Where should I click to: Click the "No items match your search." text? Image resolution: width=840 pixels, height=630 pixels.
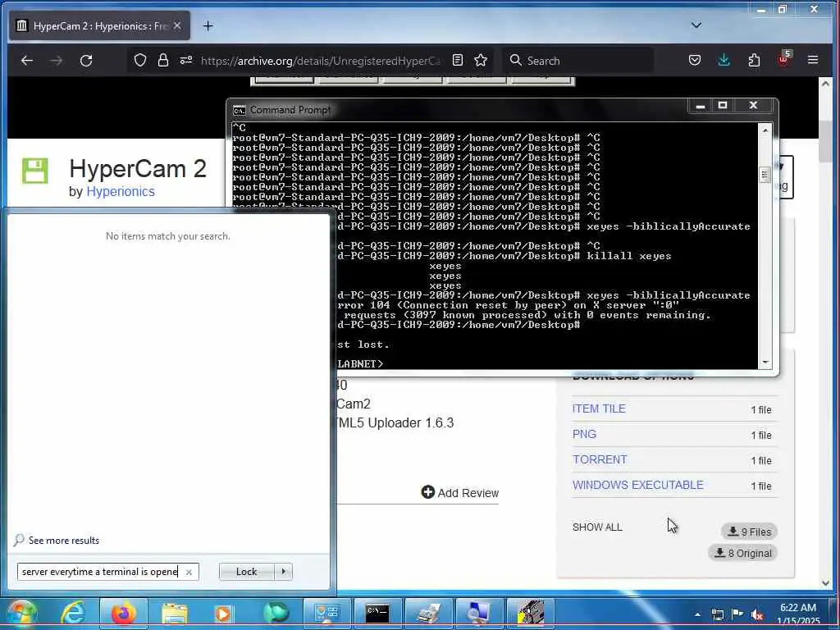tap(167, 236)
